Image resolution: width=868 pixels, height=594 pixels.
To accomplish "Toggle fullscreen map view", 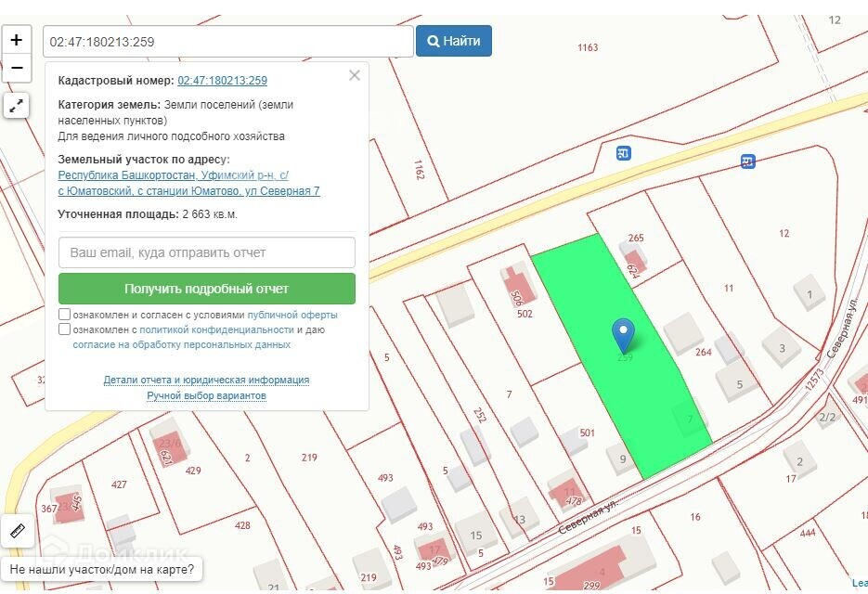I will [x=17, y=105].
